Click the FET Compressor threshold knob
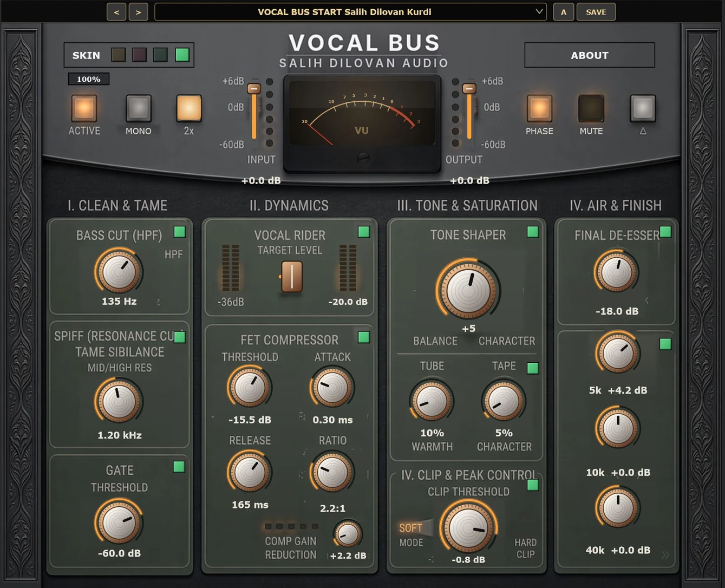This screenshot has height=588, width=725. [250, 387]
